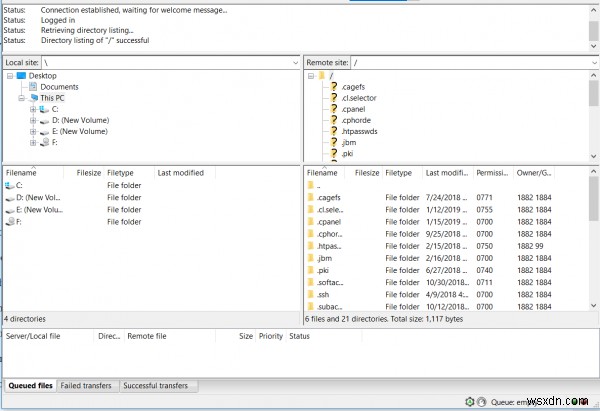Image resolution: width=600 pixels, height=411 pixels.
Task: Expand D: (New Volume) in local tree
Action: [x=33, y=120]
